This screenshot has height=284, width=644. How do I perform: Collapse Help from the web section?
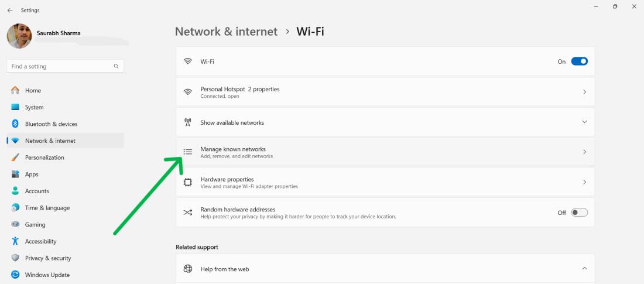[584, 269]
